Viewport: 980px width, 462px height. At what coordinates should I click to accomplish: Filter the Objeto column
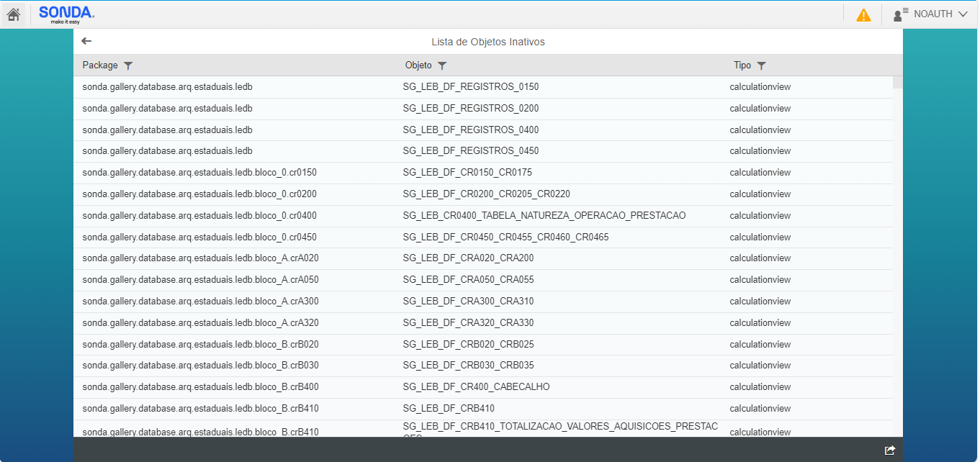tap(442, 65)
